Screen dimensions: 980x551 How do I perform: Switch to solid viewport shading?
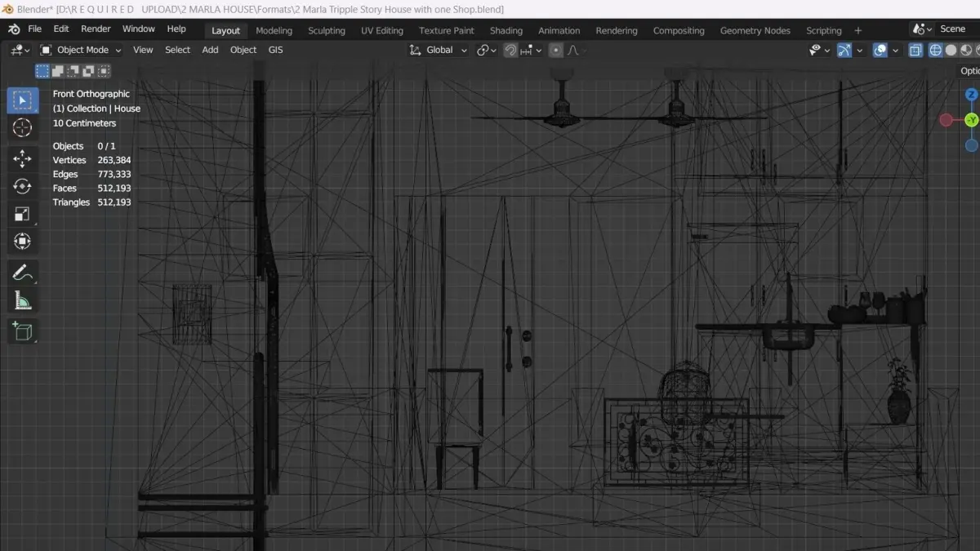[951, 50]
